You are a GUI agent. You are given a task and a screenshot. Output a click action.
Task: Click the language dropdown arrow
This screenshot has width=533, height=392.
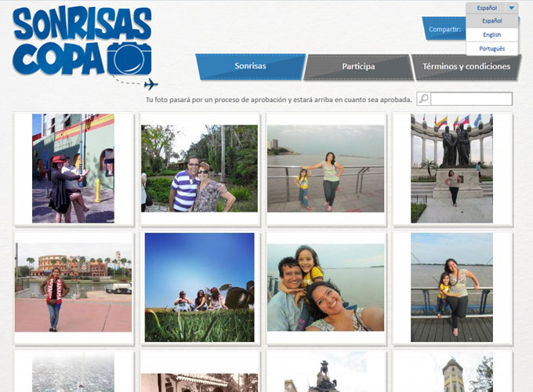[511, 8]
